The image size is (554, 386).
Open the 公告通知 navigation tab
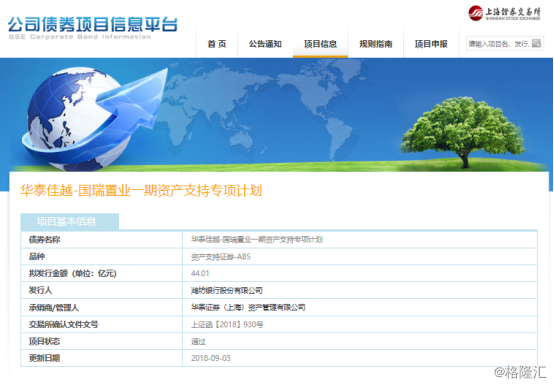(x=265, y=44)
